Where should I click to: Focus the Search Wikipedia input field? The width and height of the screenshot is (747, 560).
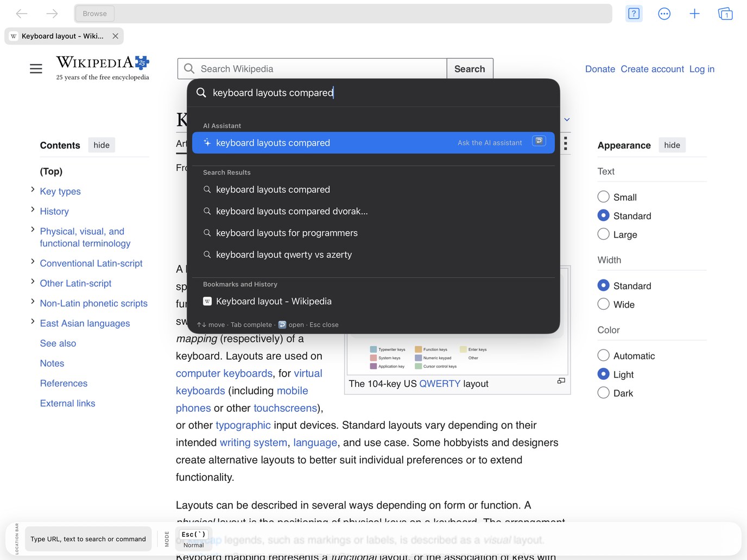point(312,69)
